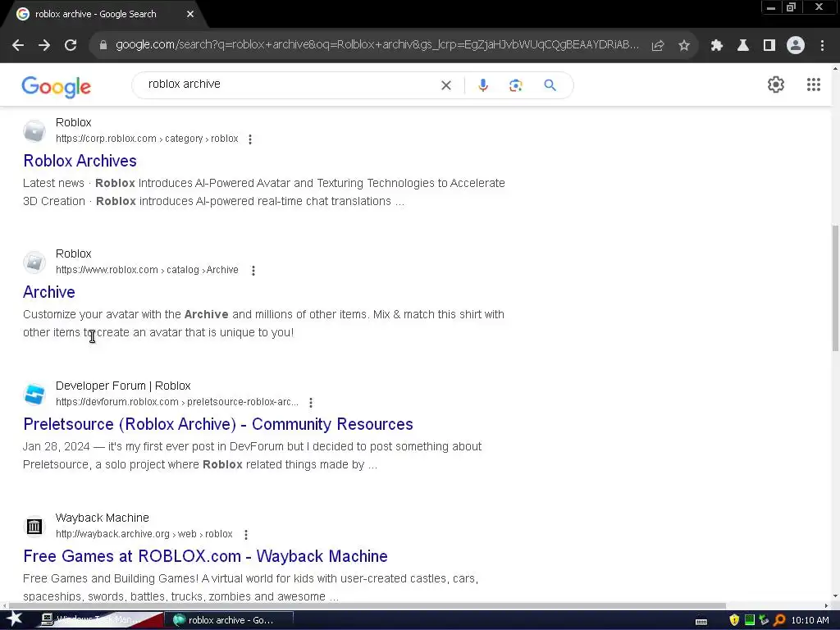Go back to the previous page

click(18, 46)
